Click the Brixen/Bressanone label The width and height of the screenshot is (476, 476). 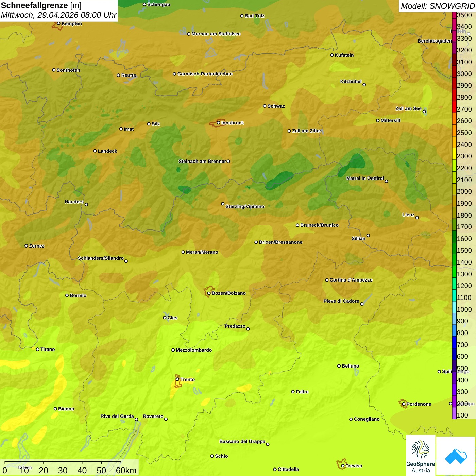pos(280,242)
